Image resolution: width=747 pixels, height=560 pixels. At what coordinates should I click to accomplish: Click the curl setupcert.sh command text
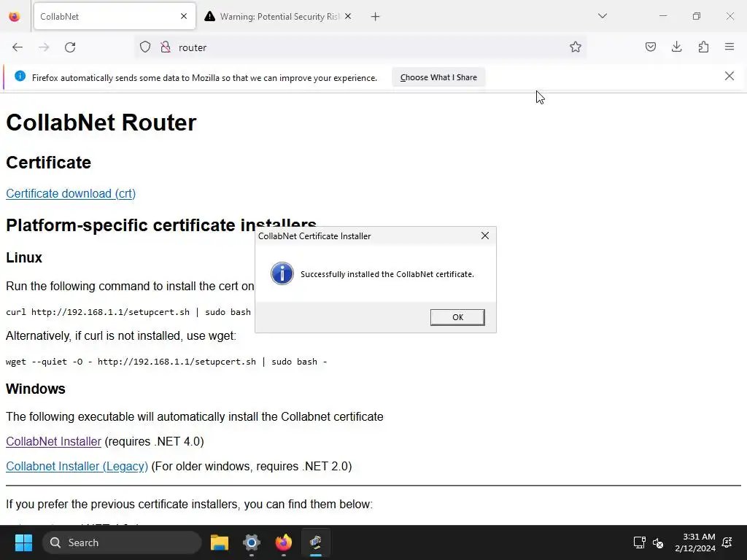pyautogui.click(x=128, y=312)
